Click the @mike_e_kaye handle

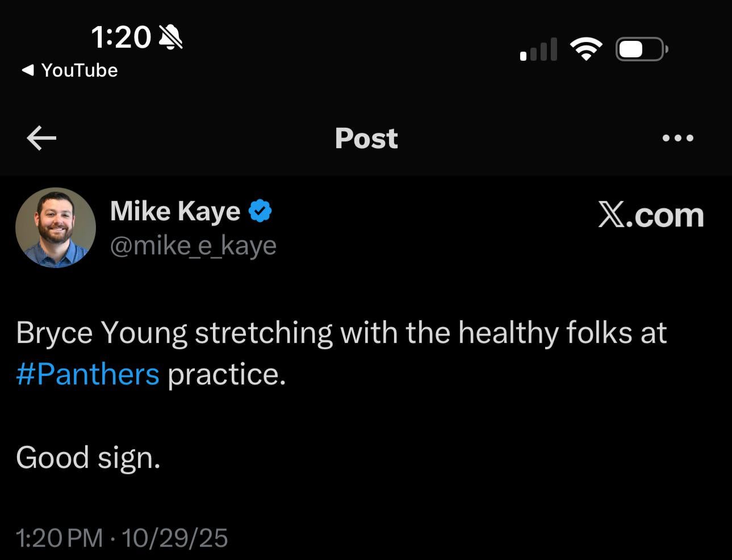tap(193, 245)
